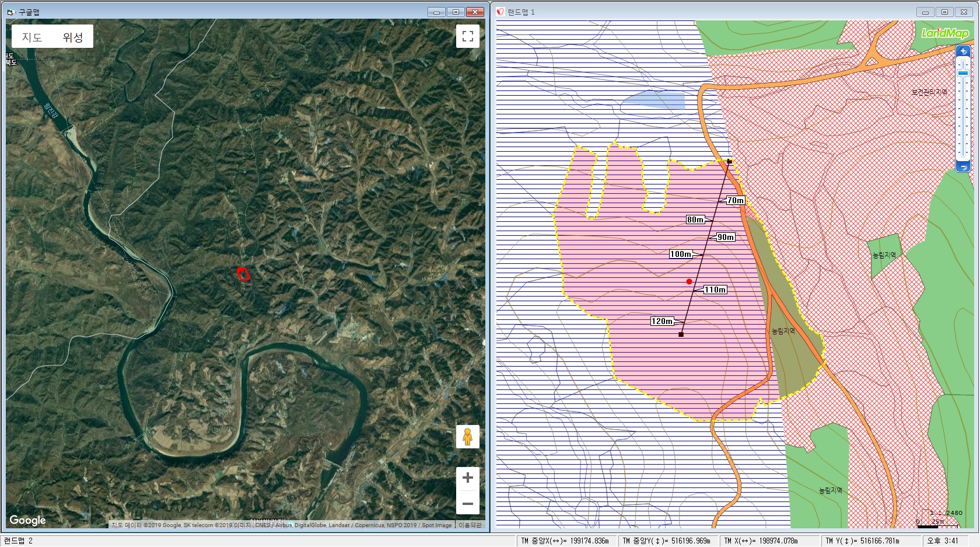Switch Google map to 위성 satellite view

[x=73, y=37]
